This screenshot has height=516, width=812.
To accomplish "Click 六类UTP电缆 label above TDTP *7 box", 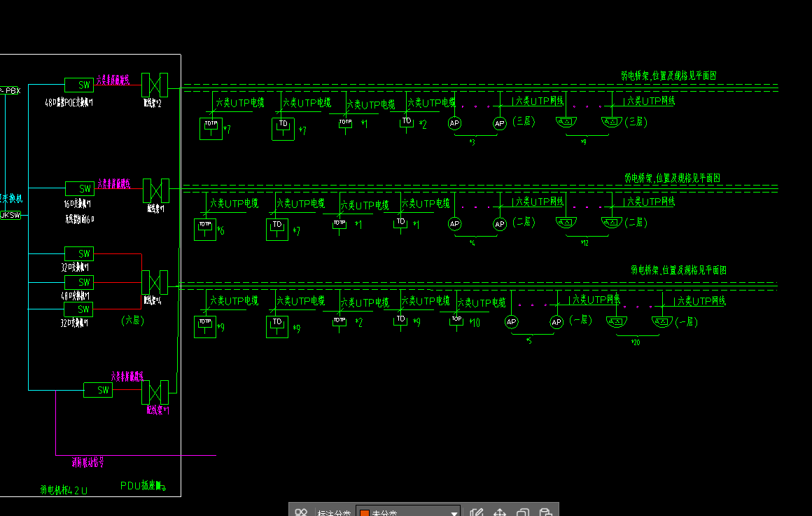I will (x=240, y=103).
